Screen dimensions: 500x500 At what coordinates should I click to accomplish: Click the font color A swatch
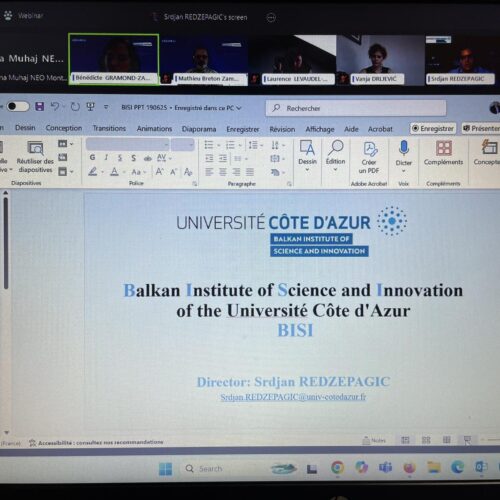(114, 172)
